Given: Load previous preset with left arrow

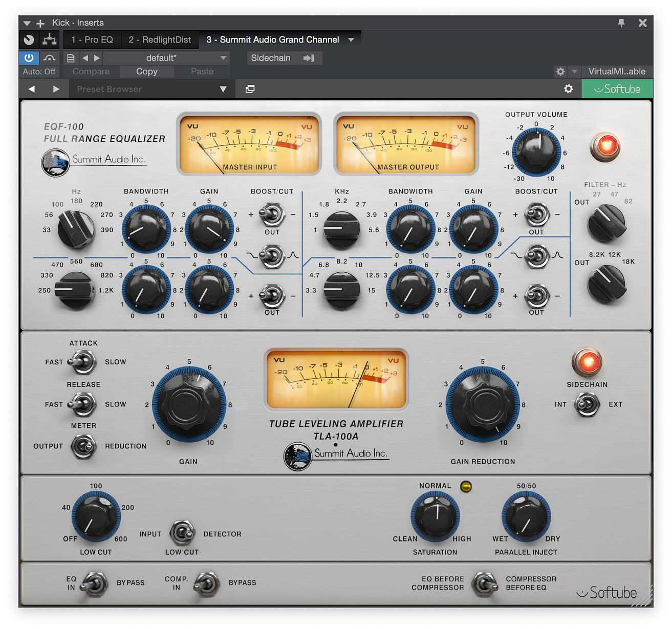Looking at the screenshot, I should point(85,58).
